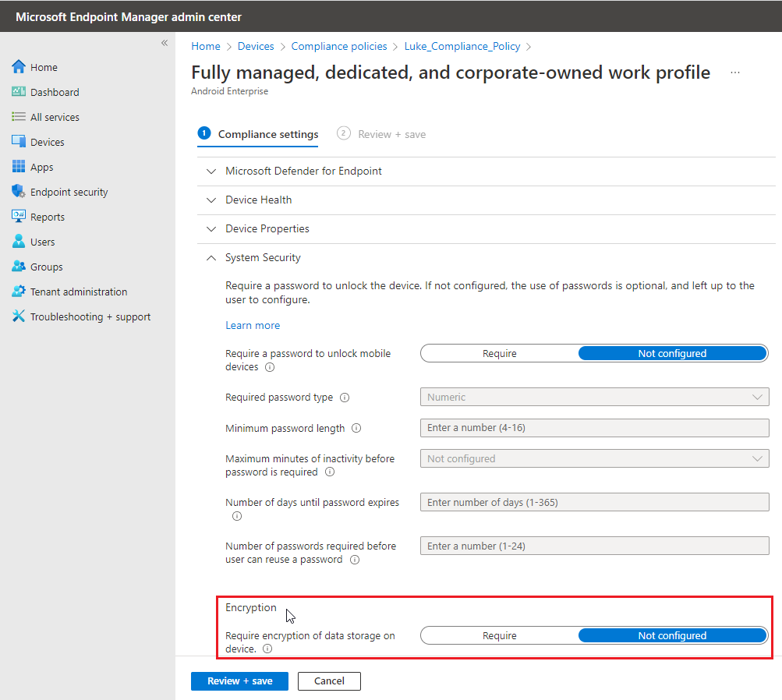Open the maximum inactivity minutes dropdown
The height and width of the screenshot is (700, 782).
click(x=594, y=458)
